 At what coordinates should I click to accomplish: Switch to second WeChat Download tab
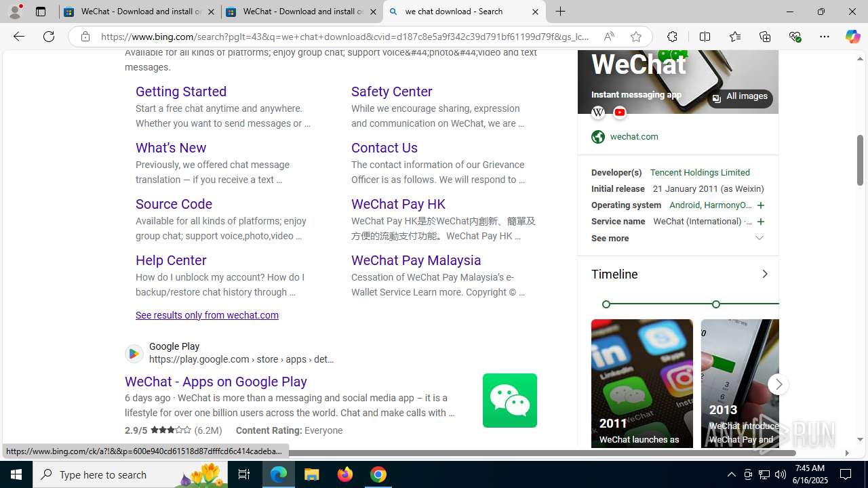[302, 12]
